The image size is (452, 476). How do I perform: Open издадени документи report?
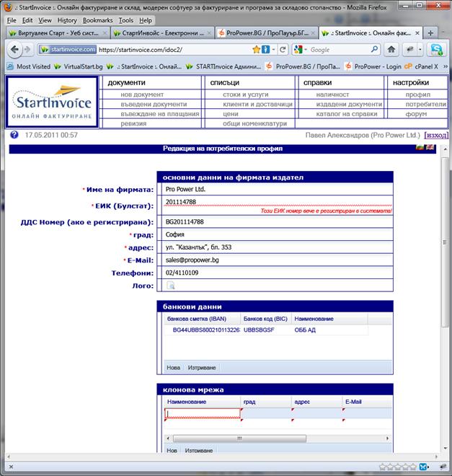(x=349, y=104)
